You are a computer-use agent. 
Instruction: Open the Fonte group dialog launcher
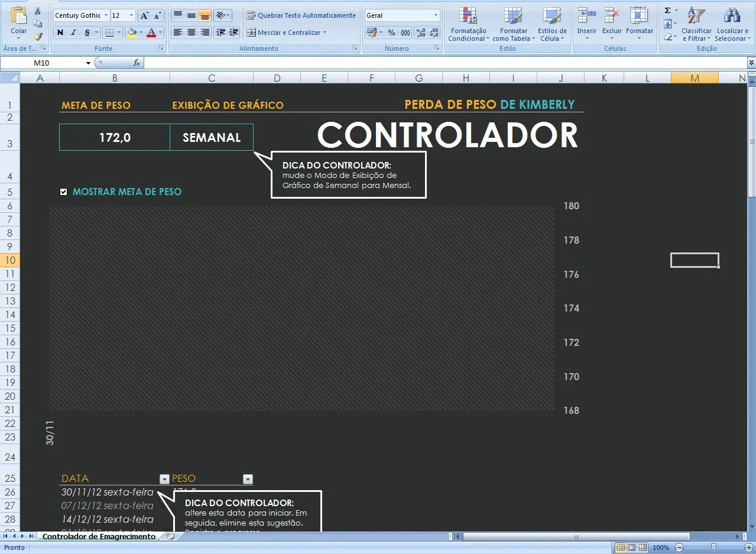pos(161,48)
